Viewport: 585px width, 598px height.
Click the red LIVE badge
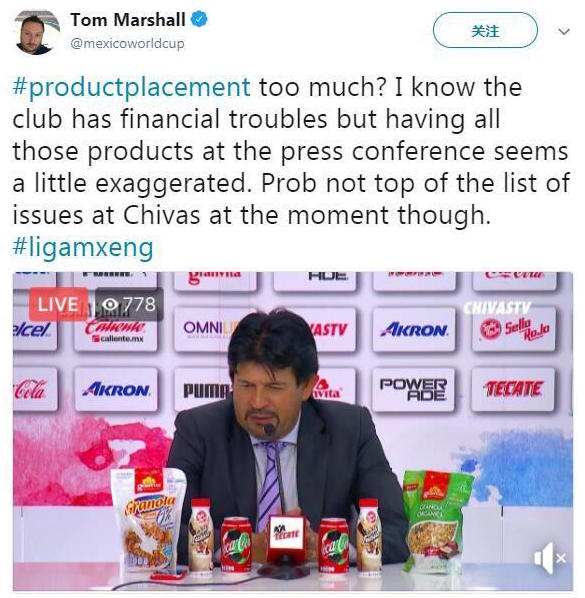coord(58,304)
